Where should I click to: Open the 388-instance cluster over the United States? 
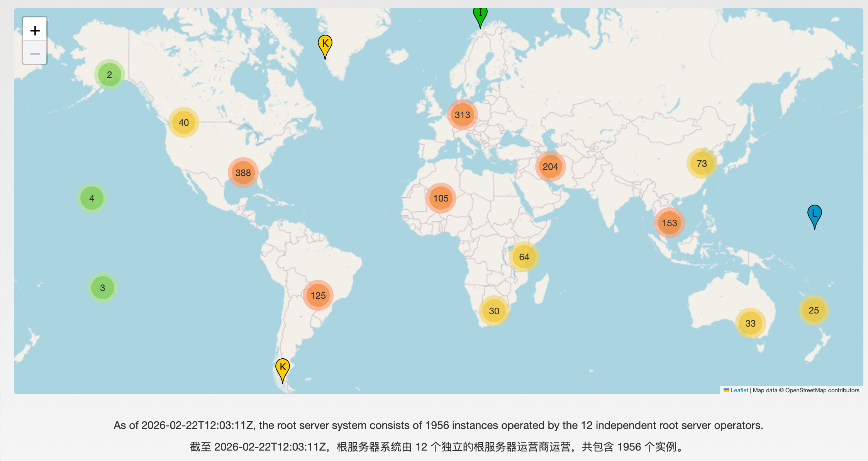tap(243, 173)
